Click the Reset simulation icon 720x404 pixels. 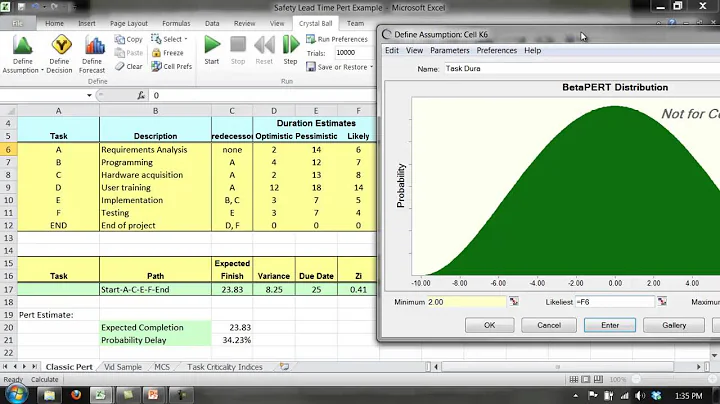(264, 45)
